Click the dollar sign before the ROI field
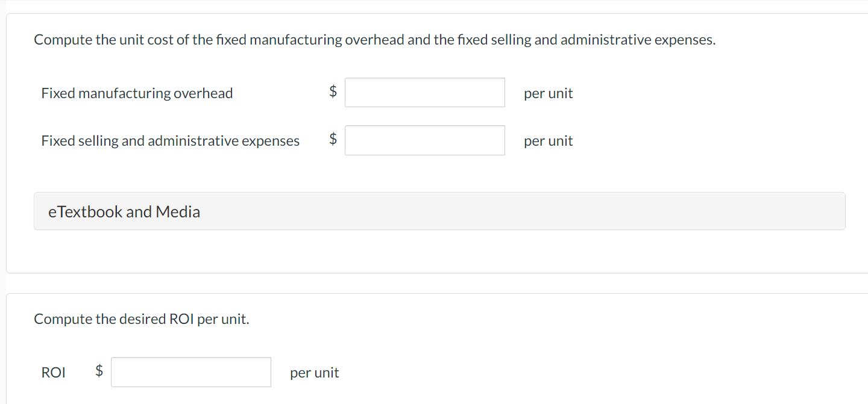 pyautogui.click(x=99, y=371)
